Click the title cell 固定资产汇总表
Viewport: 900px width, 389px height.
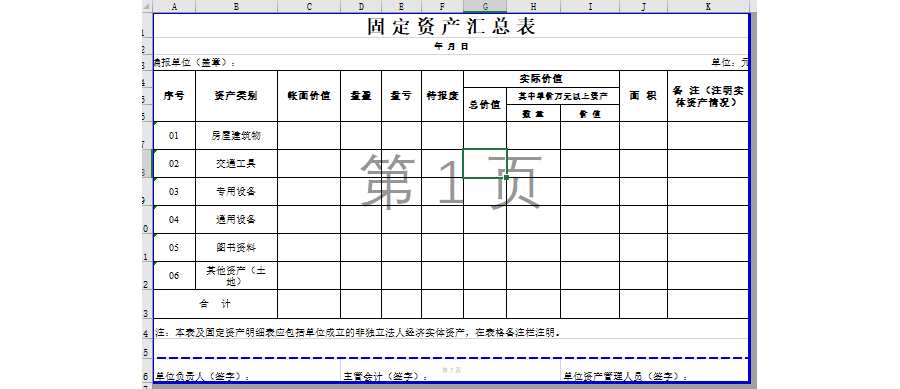451,26
